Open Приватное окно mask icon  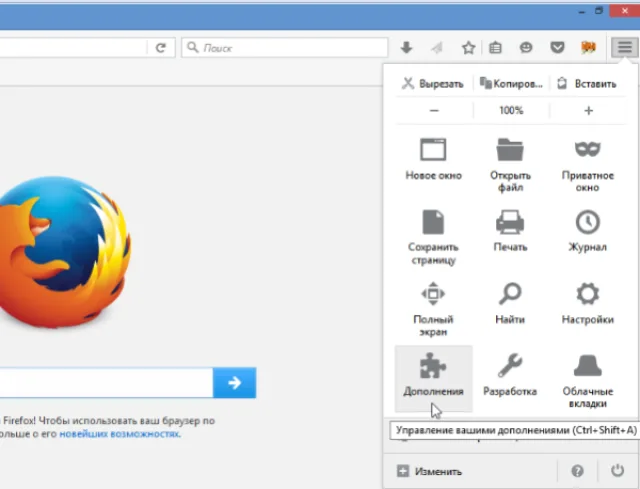pyautogui.click(x=587, y=149)
